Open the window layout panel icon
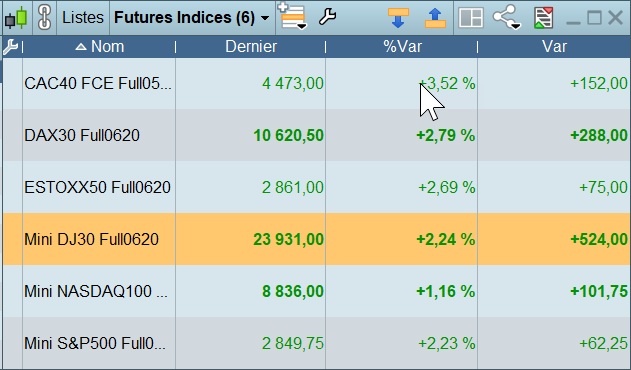This screenshot has height=370, width=631. [x=471, y=18]
